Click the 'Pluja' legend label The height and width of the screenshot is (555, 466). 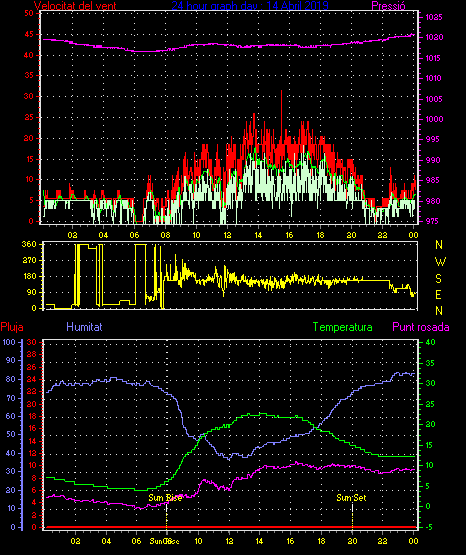[x=12, y=326]
